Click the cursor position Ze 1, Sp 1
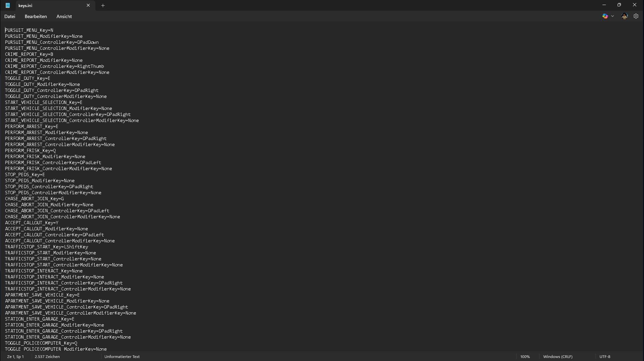Image resolution: width=644 pixels, height=361 pixels. (x=15, y=357)
